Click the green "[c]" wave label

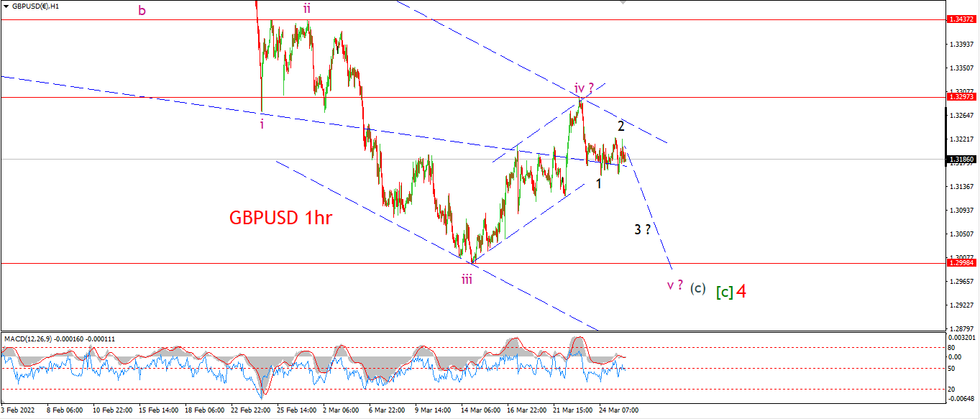coord(724,292)
